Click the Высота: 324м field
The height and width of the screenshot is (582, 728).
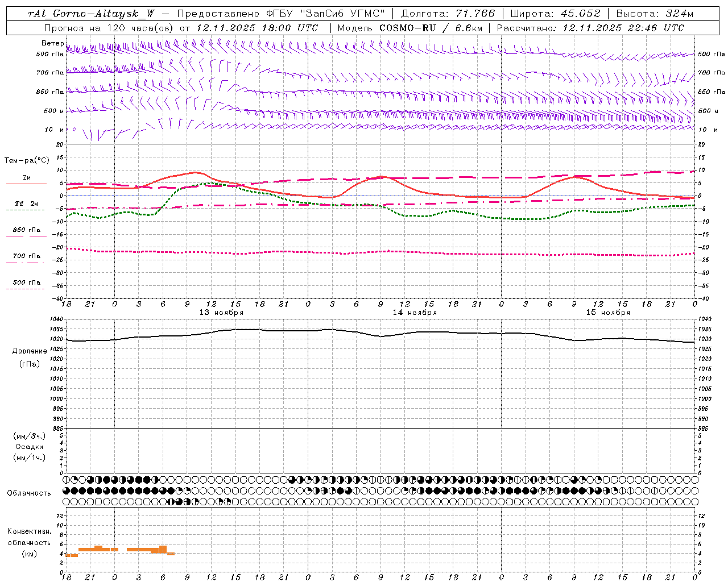coord(655,14)
